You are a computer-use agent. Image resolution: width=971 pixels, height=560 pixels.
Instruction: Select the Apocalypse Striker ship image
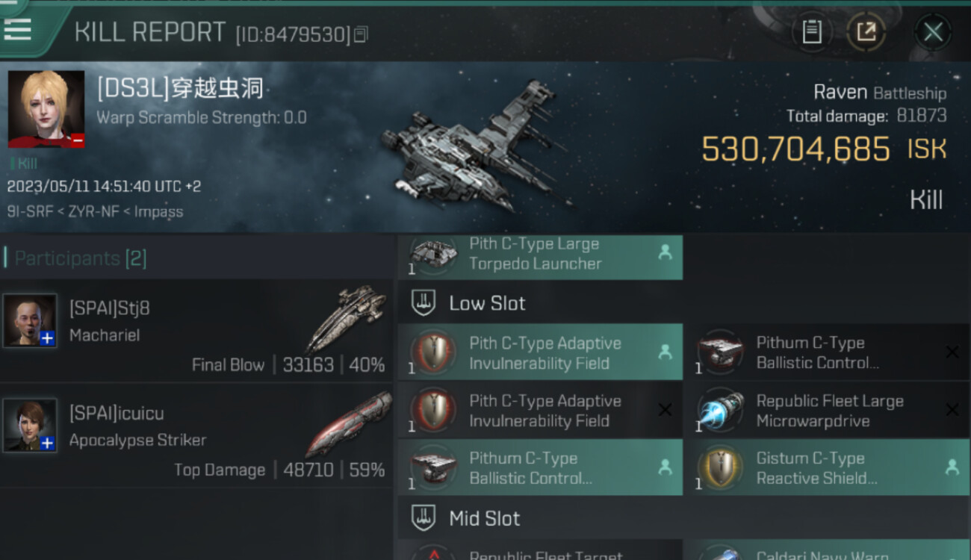(x=348, y=424)
